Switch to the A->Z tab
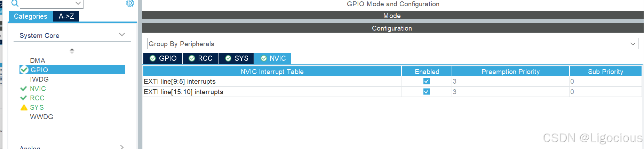644x149 pixels. 66,16
